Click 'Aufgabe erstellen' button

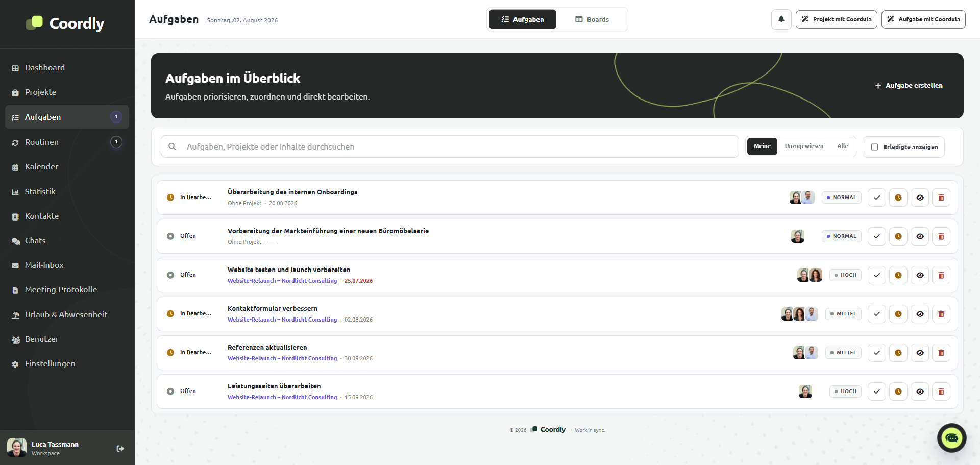909,86
